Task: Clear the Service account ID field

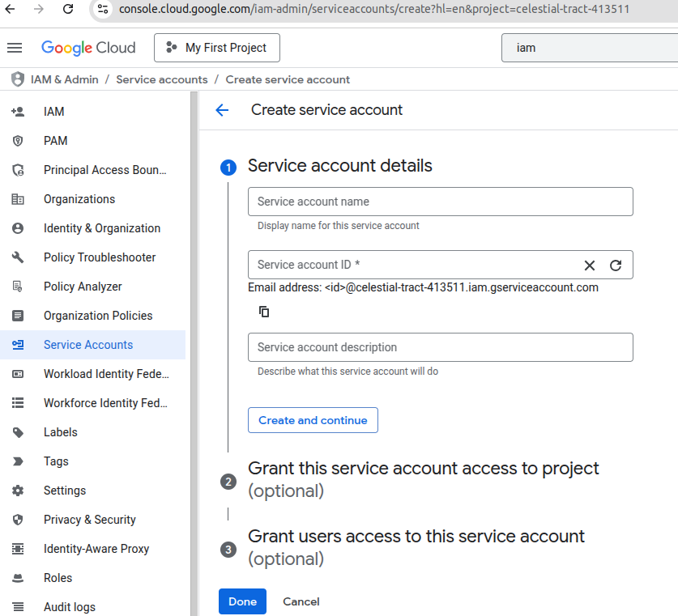Action: (590, 266)
